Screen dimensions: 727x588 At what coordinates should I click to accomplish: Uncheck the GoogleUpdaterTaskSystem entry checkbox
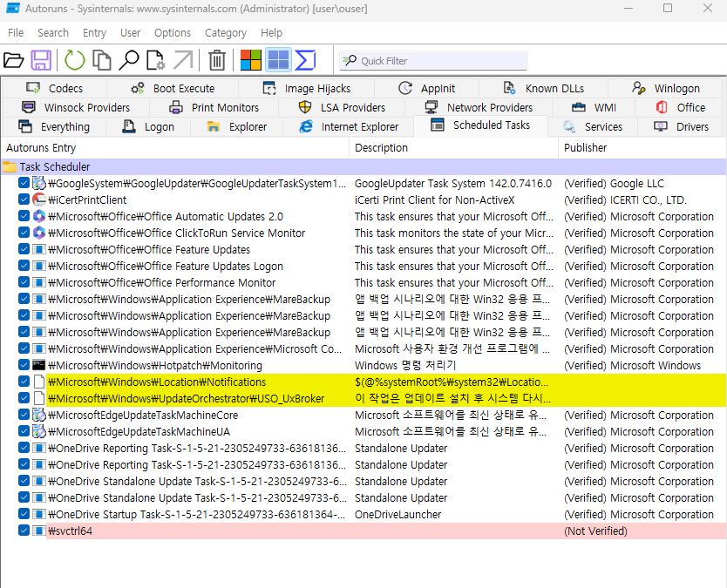click(24, 183)
